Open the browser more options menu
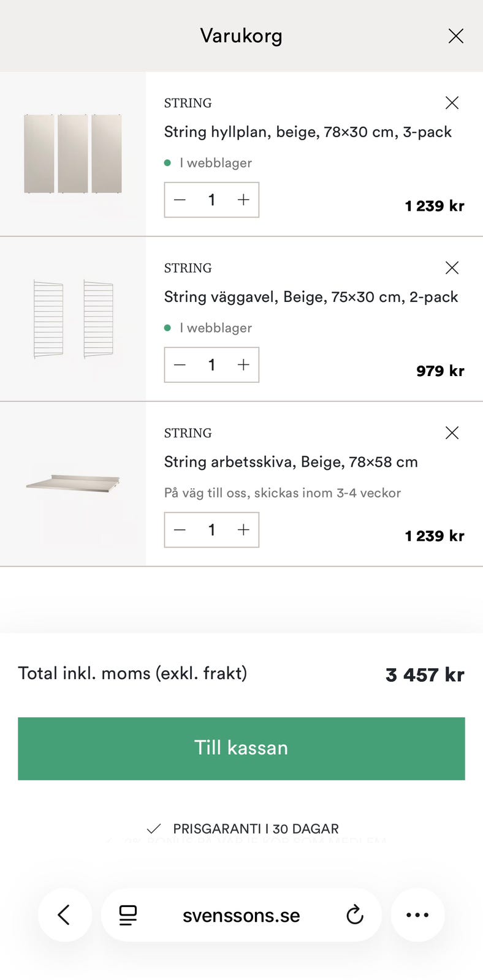This screenshot has height=980, width=483. (417, 915)
